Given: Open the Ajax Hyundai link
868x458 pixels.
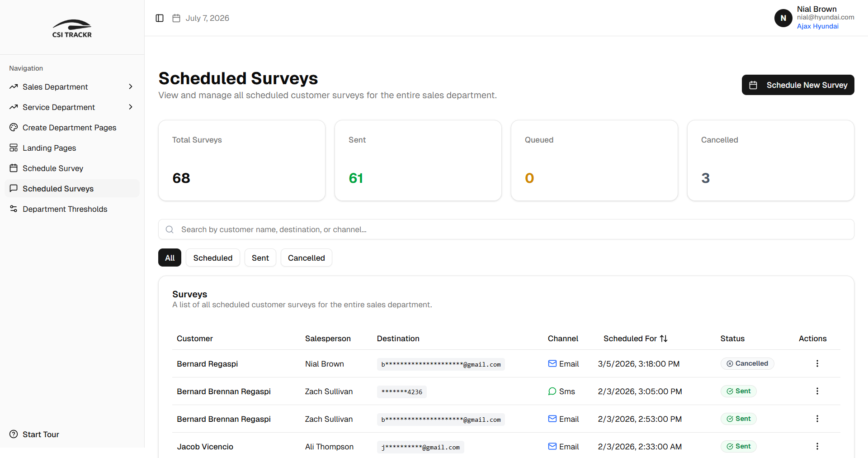Looking at the screenshot, I should (817, 26).
